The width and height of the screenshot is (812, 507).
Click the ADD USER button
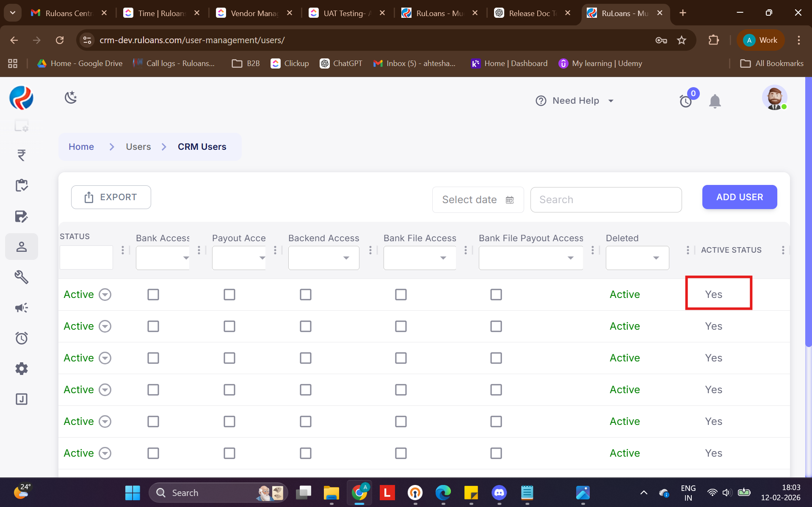[x=739, y=197]
